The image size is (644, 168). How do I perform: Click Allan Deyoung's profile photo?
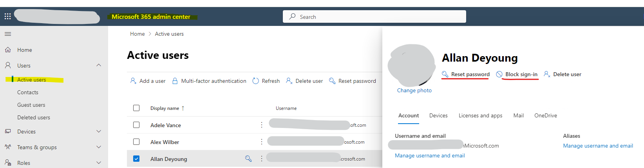pyautogui.click(x=412, y=65)
